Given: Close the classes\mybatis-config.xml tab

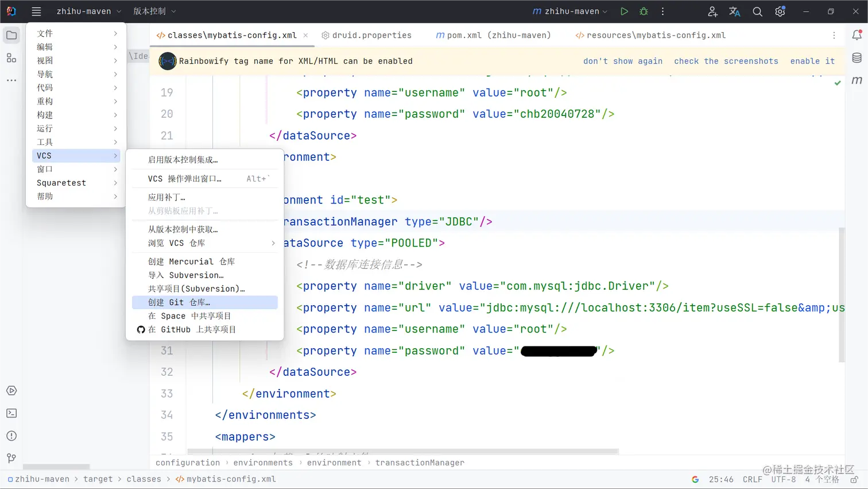Looking at the screenshot, I should pyautogui.click(x=305, y=36).
